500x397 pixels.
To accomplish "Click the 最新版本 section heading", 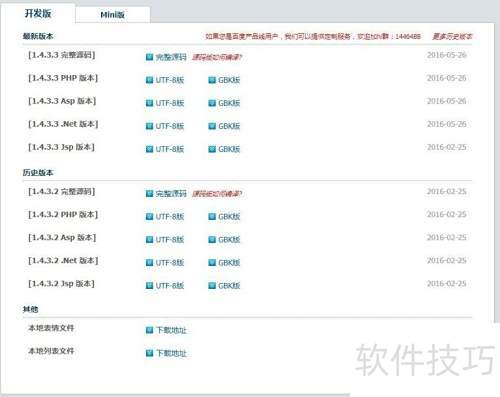I will (x=38, y=36).
